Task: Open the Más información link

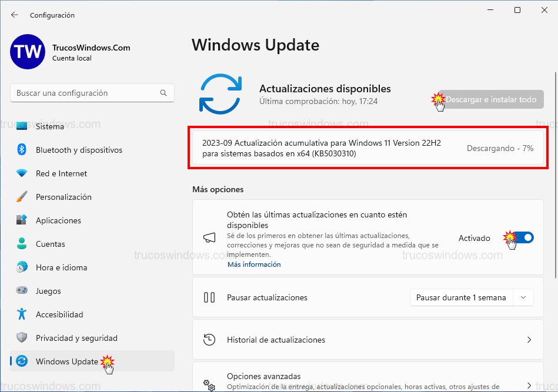Action: 254,264
